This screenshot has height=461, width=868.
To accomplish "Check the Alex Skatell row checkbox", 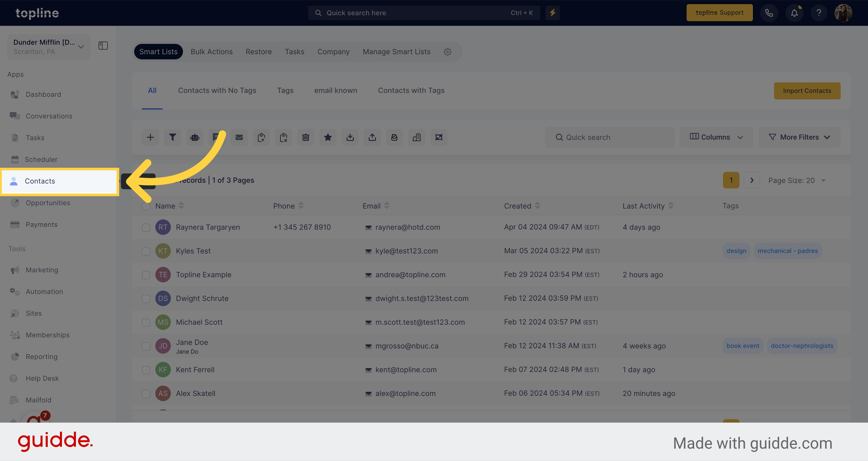I will [x=146, y=394].
